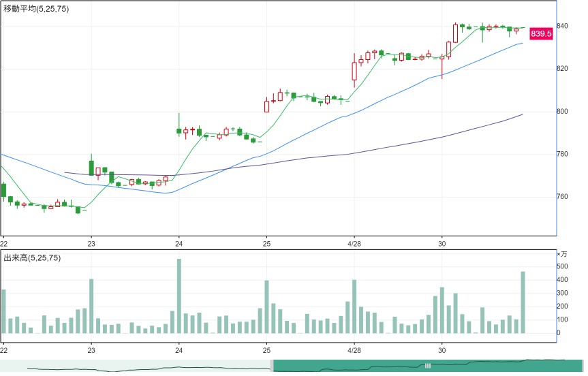Click the 800 price axis label
The width and height of the screenshot is (588, 376).
pos(563,111)
